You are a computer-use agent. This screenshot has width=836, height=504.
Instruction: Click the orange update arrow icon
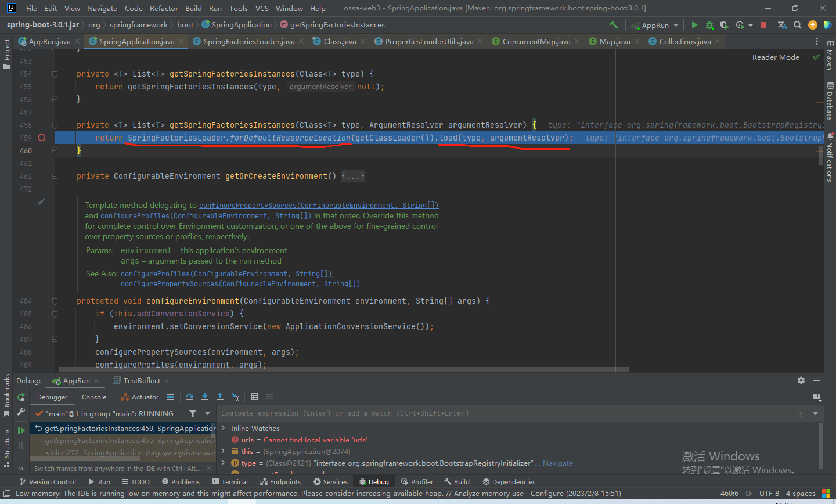[x=813, y=25]
